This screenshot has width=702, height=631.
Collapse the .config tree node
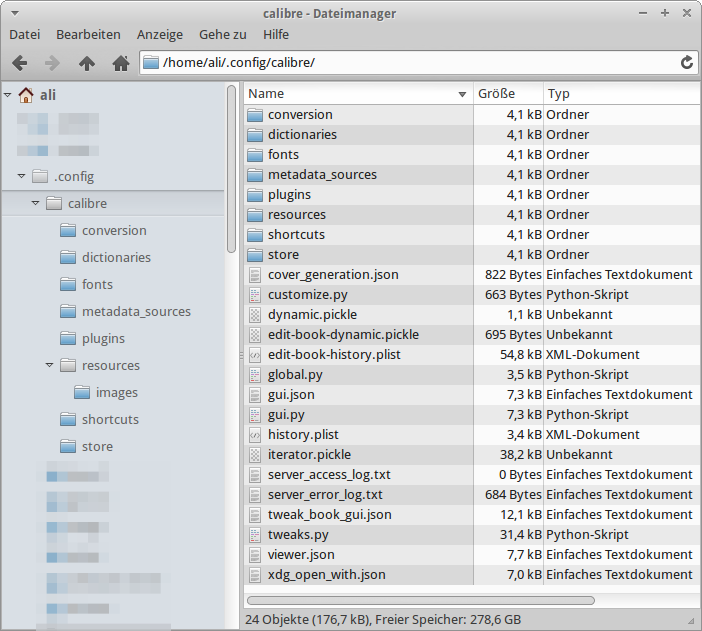tap(21, 176)
